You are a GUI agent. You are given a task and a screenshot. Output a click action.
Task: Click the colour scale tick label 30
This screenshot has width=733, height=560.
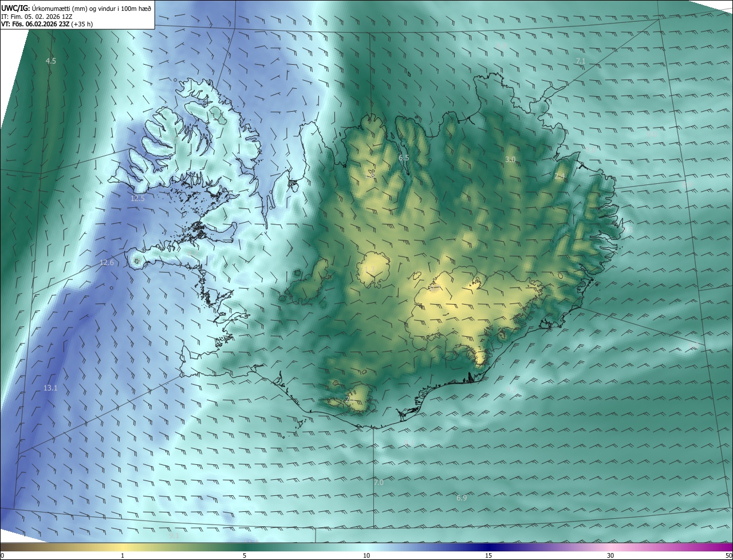610,556
